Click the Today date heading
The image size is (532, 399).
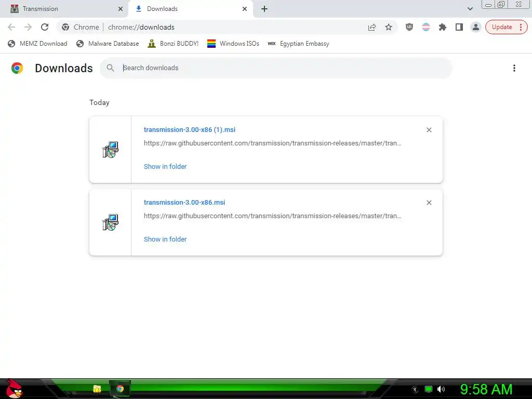99,102
